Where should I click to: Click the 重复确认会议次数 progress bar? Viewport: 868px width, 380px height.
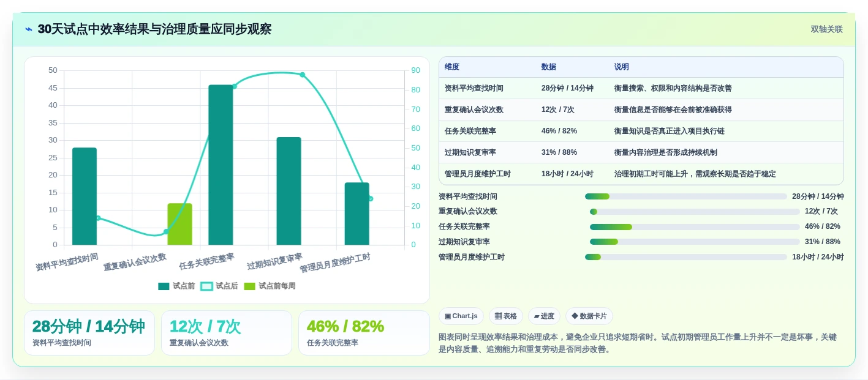pyautogui.click(x=695, y=211)
